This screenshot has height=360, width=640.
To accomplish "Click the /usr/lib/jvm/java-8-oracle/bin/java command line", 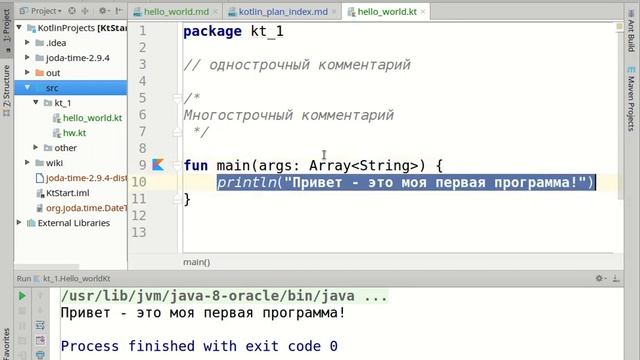I will tap(224, 296).
